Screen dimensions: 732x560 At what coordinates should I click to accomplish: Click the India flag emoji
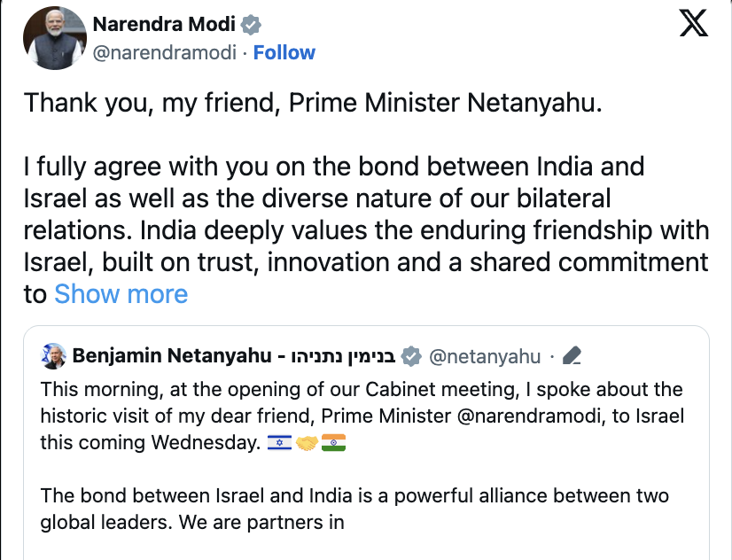pyautogui.click(x=333, y=442)
